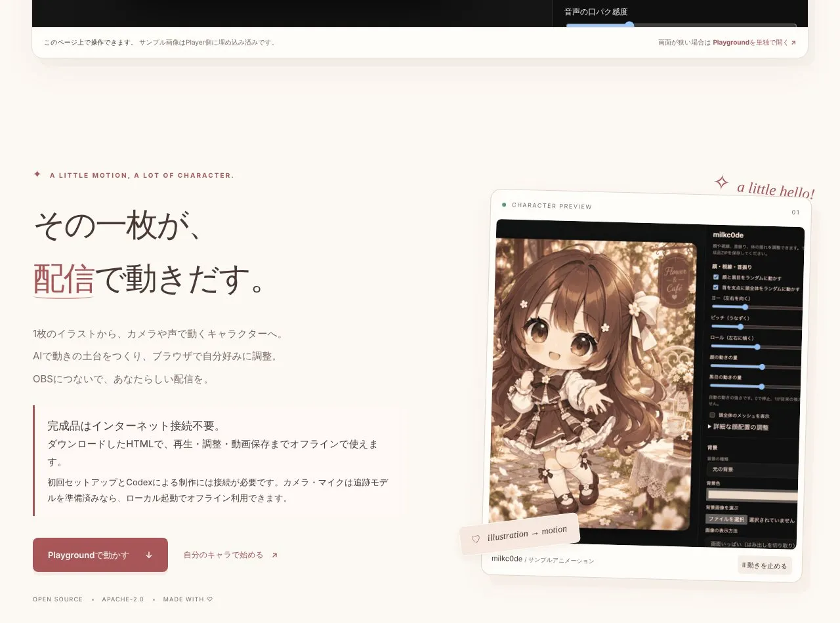
Task: Adjust the ヨー（左右を向く） slider
Action: tap(757, 307)
